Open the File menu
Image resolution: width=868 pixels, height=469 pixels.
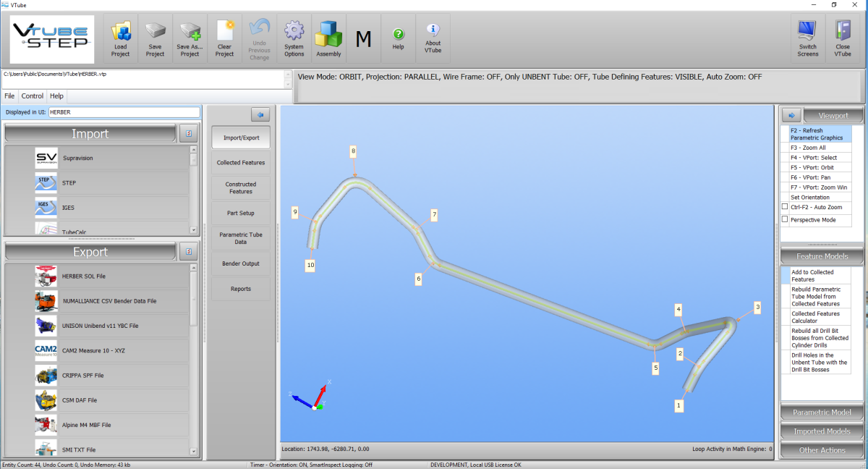9,96
